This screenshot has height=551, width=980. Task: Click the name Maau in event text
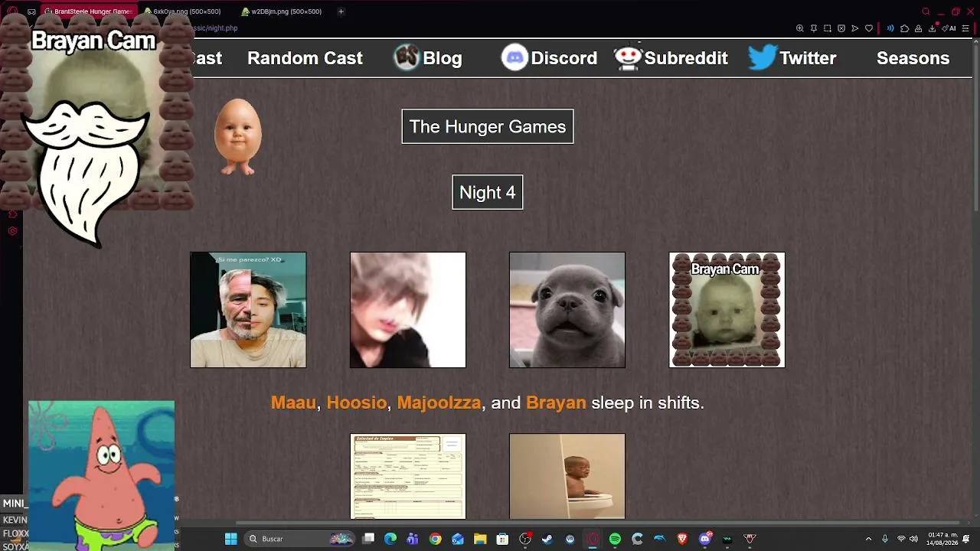tap(293, 403)
